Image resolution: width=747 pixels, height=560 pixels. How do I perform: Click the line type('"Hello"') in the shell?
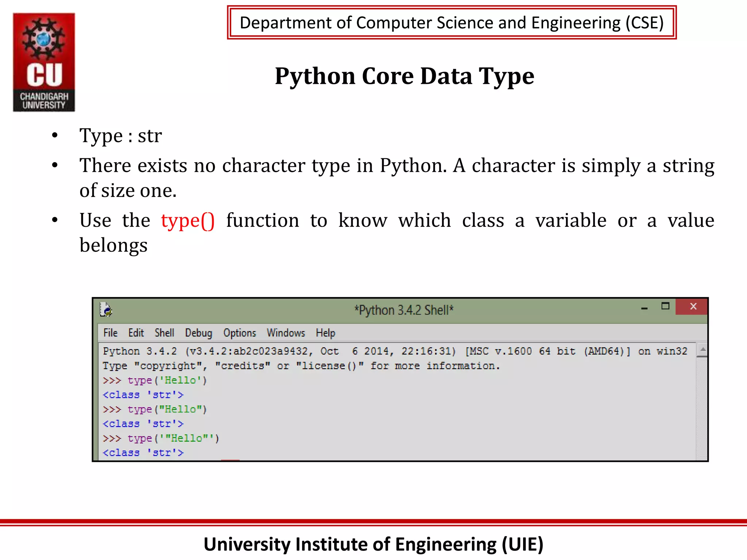tap(161, 438)
